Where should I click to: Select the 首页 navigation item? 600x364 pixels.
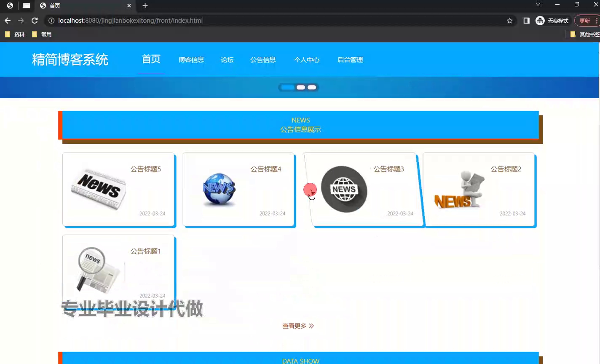click(151, 59)
